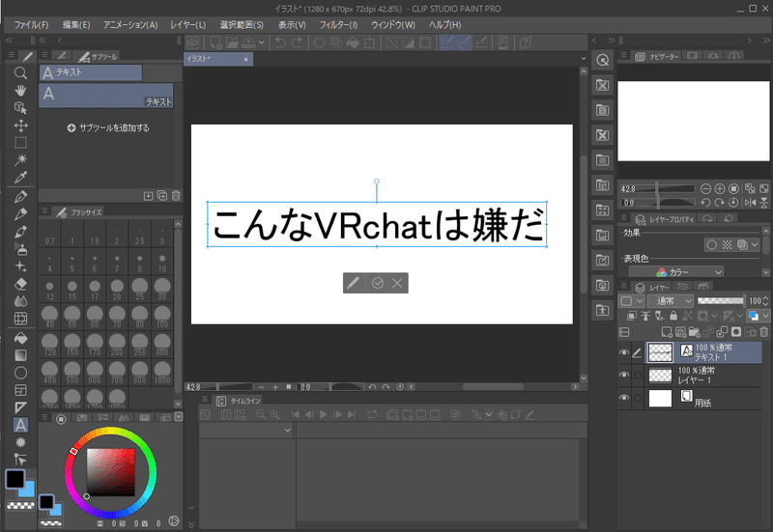
Task: Toggle visibility of レイヤー 1 layer
Action: tap(623, 376)
